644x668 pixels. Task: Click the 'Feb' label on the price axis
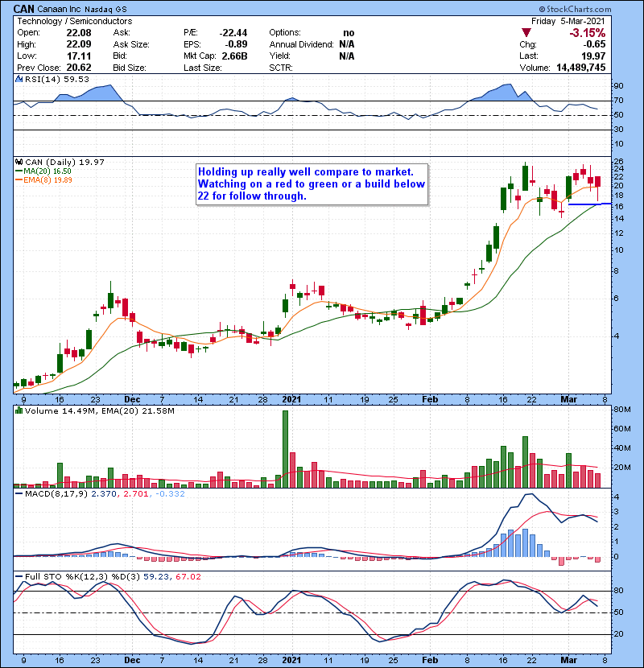click(430, 399)
